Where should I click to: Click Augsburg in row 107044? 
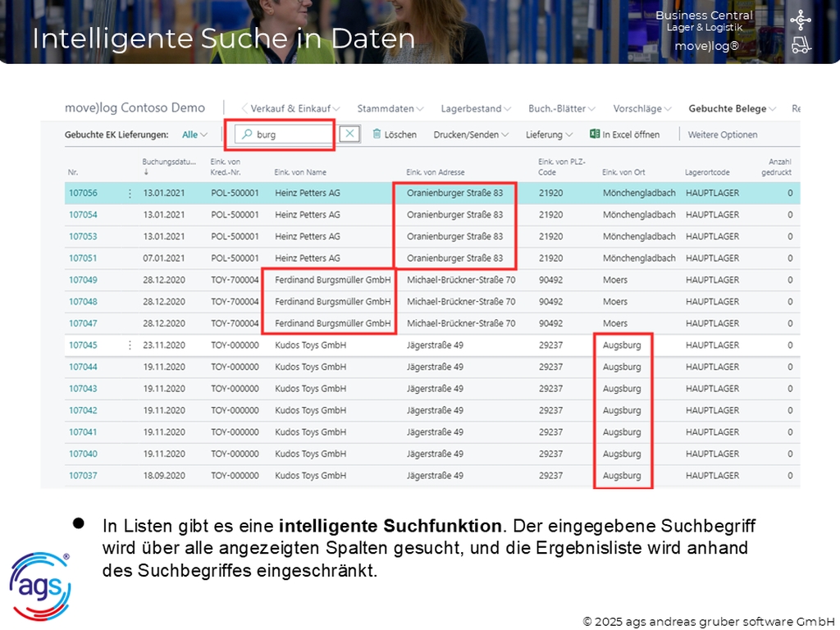622,367
